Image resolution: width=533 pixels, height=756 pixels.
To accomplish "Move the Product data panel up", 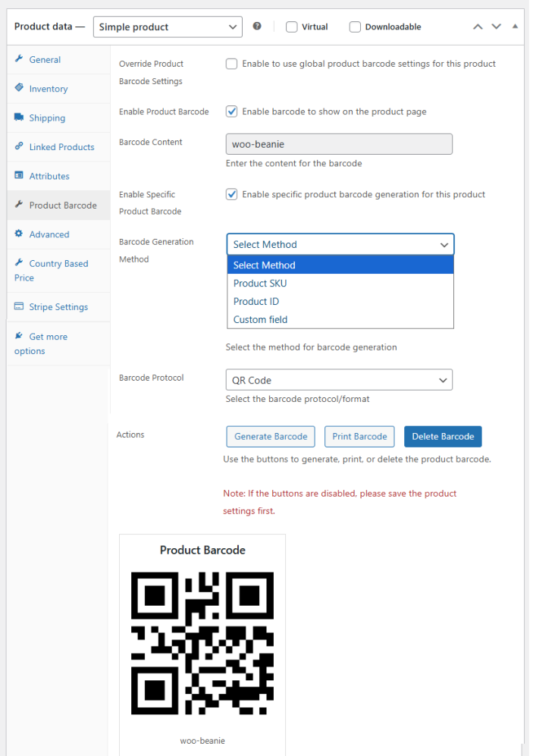I will tap(478, 27).
